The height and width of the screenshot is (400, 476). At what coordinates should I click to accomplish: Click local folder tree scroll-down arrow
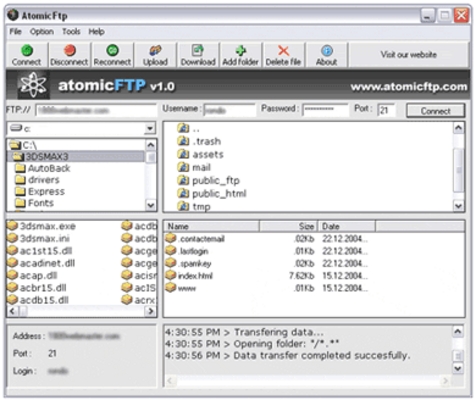coord(151,205)
